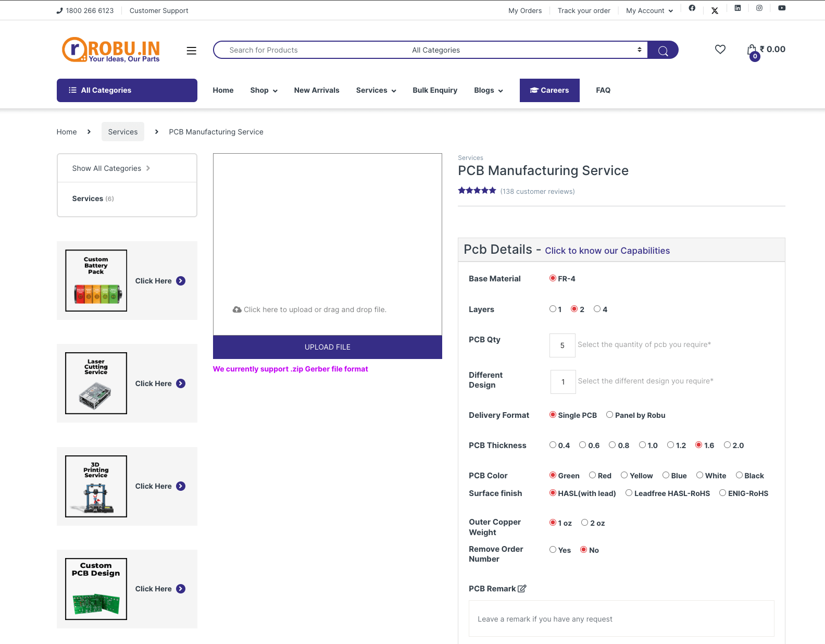Open the Laser Cutting Service thumbnail

[96, 383]
